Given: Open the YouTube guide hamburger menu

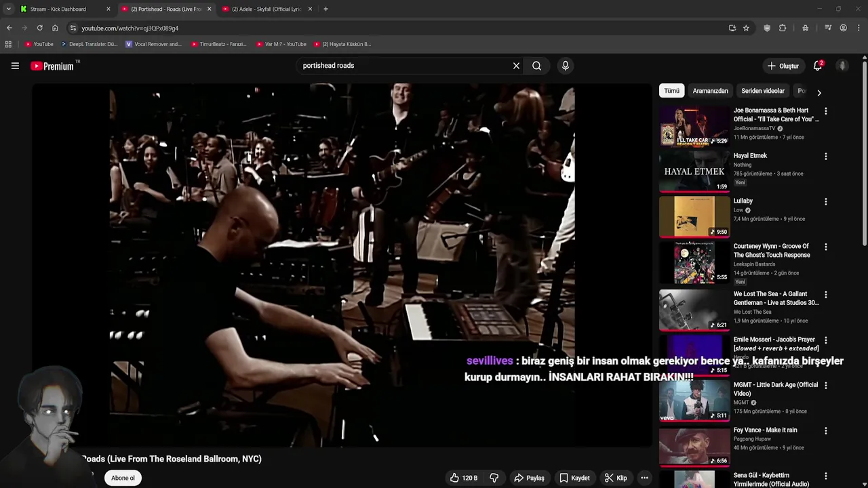Looking at the screenshot, I should point(15,66).
